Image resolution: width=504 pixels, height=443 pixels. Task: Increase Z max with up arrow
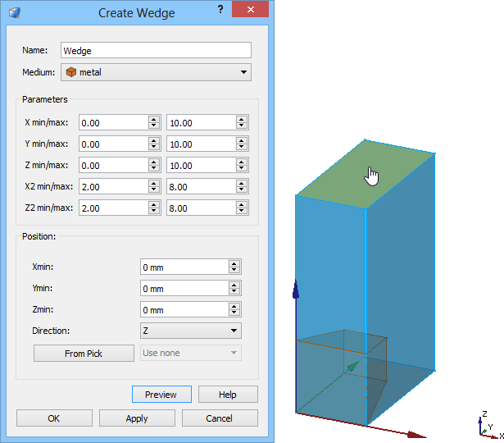coord(242,162)
